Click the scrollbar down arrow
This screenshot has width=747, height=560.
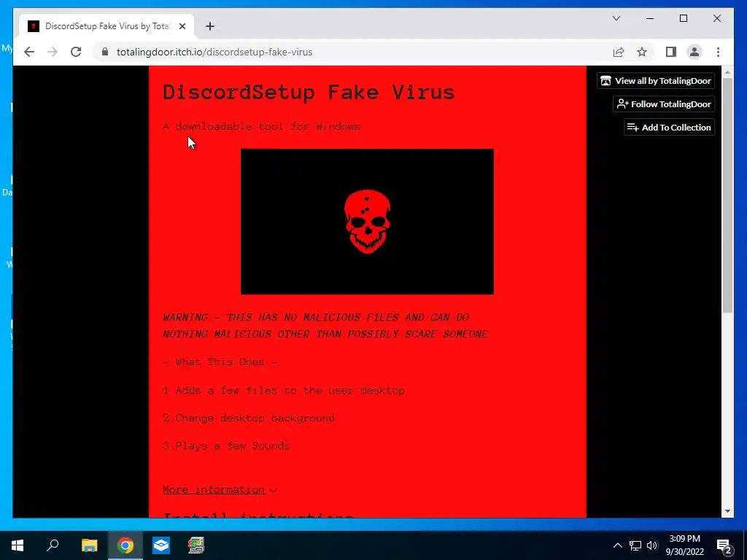coord(727,511)
